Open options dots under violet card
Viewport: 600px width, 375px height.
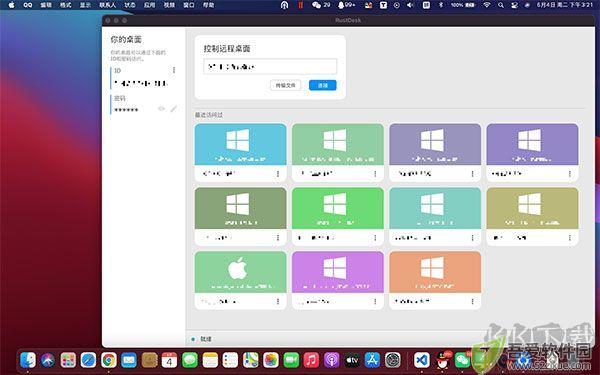[375, 302]
